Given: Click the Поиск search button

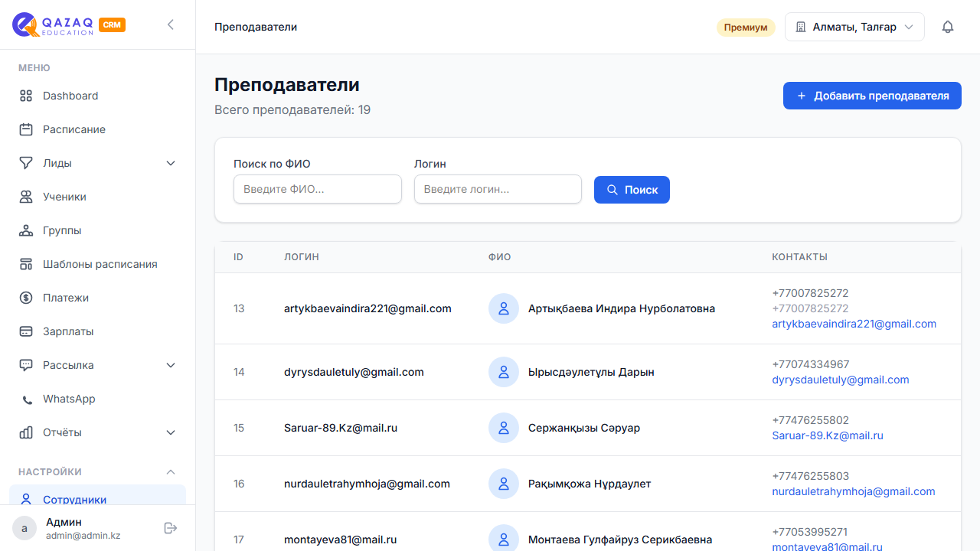Looking at the screenshot, I should tap(632, 190).
